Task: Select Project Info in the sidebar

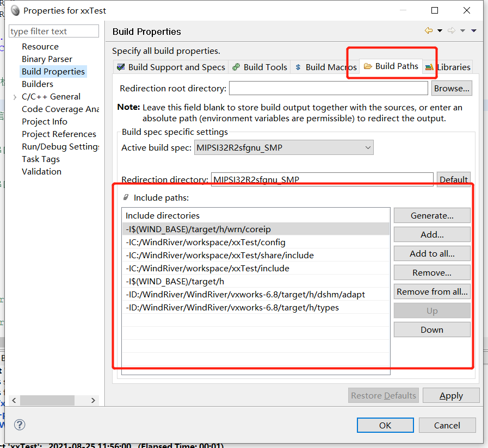Action: (45, 121)
